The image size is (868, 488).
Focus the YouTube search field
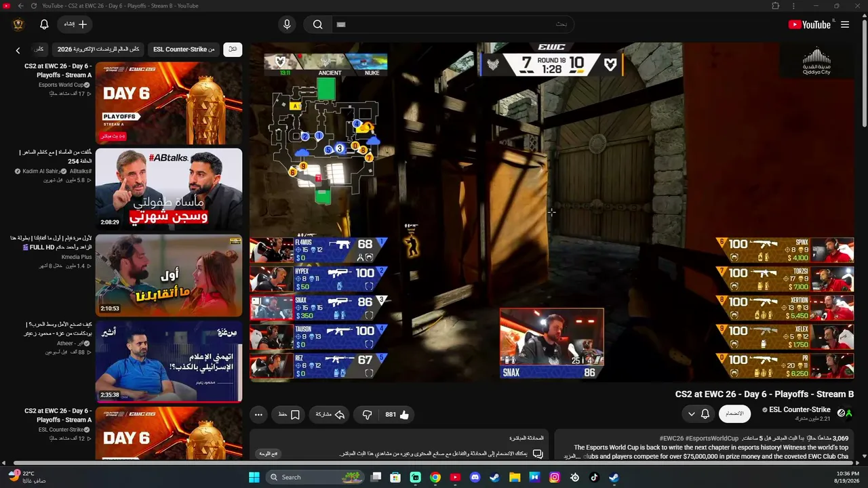tap(452, 24)
